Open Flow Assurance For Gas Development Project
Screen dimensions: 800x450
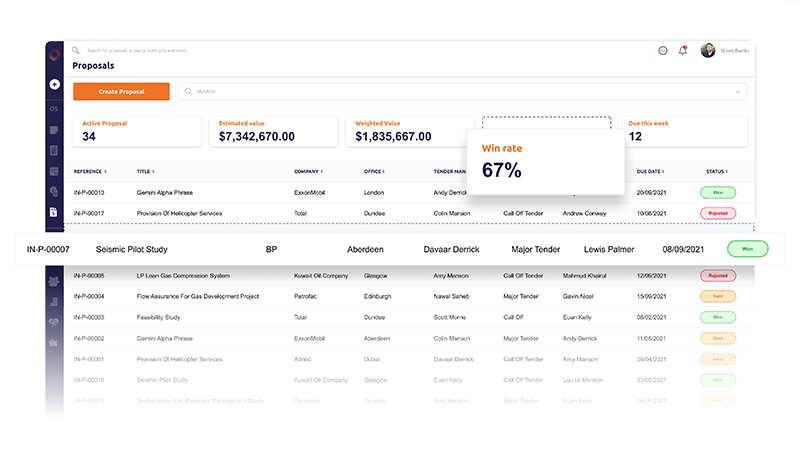point(198,296)
